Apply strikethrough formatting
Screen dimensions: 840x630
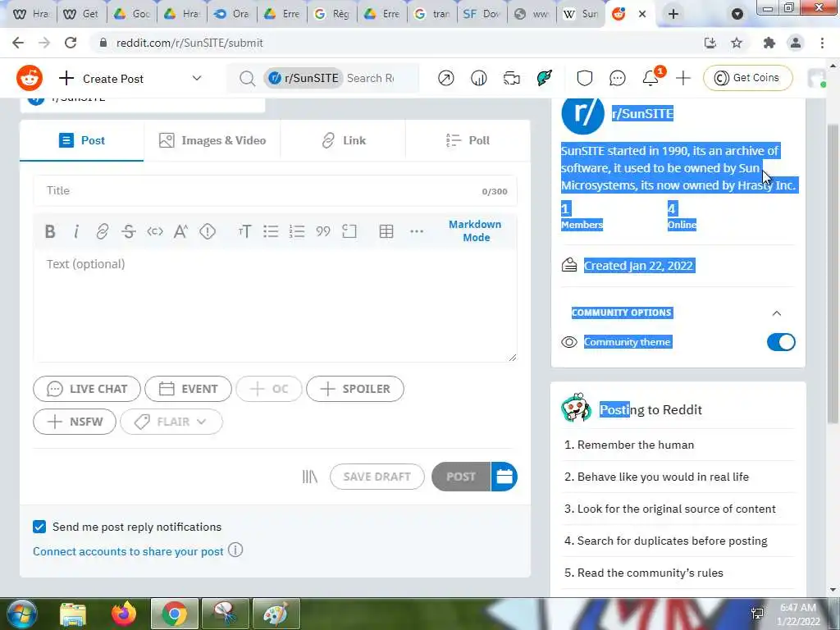coord(129,231)
